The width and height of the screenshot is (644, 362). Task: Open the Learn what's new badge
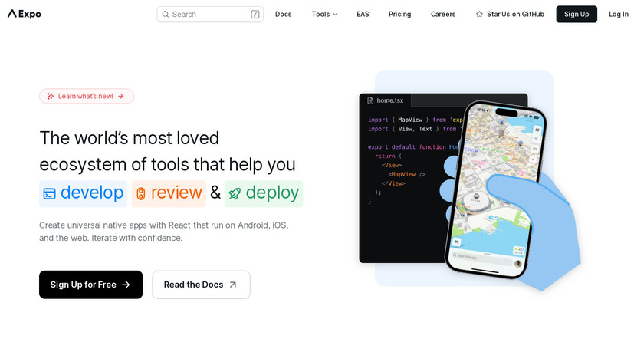point(87,96)
